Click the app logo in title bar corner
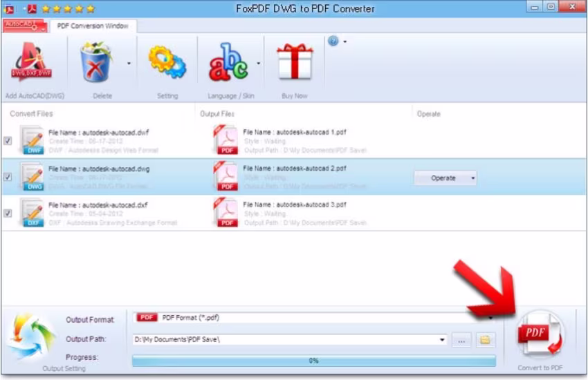The width and height of the screenshot is (588, 380). (x=8, y=9)
